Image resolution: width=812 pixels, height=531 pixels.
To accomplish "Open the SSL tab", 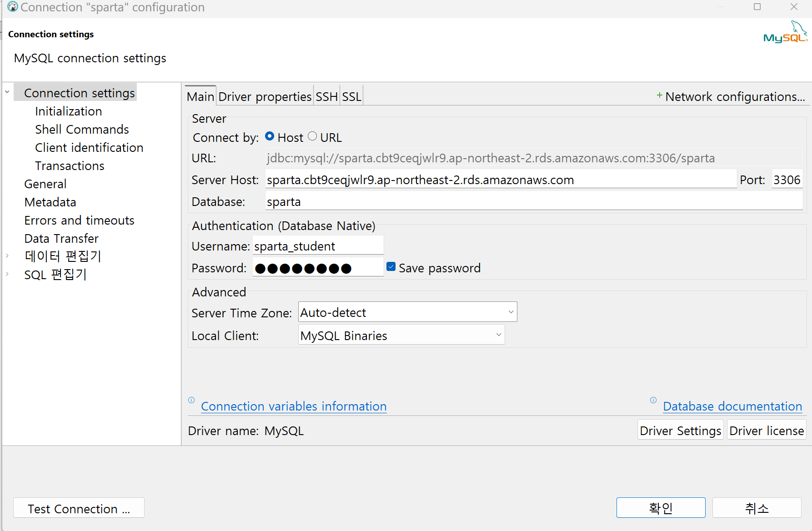I will [351, 96].
